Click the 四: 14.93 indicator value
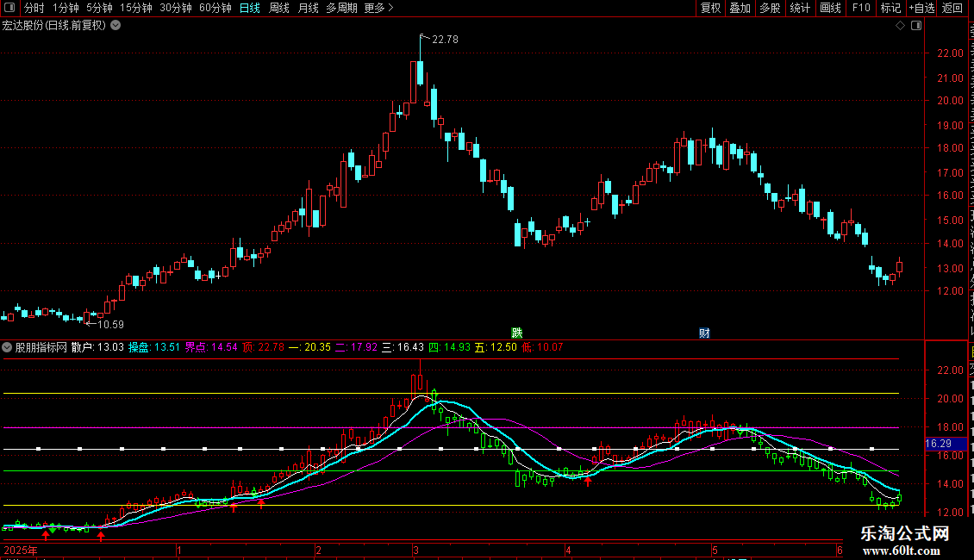The image size is (974, 560). [x=449, y=348]
